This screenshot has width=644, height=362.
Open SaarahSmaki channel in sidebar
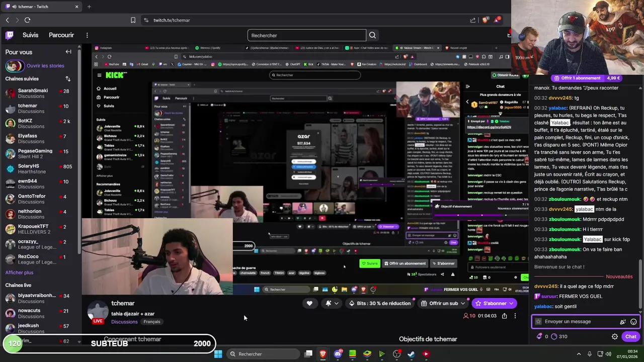click(40, 94)
